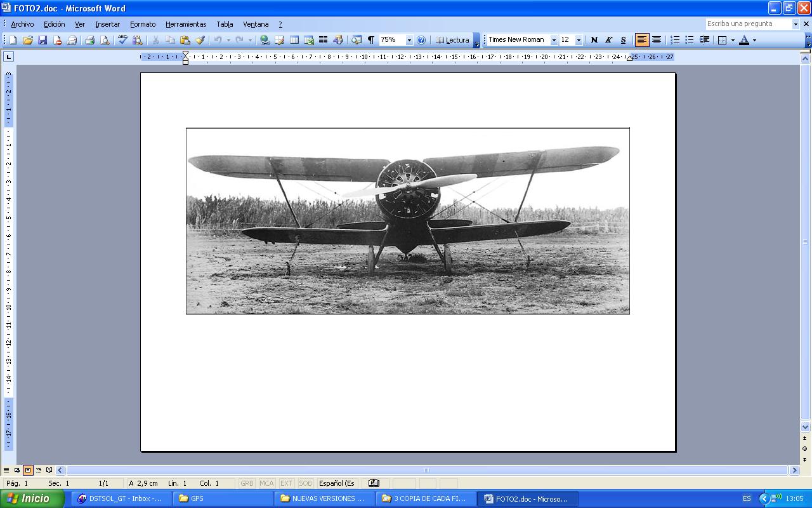Open the font color dropdown arrow
812x508 pixels.
(x=754, y=40)
